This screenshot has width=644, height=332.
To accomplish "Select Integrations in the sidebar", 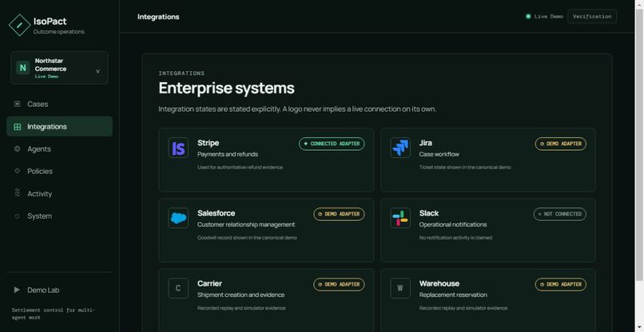I will (60, 126).
